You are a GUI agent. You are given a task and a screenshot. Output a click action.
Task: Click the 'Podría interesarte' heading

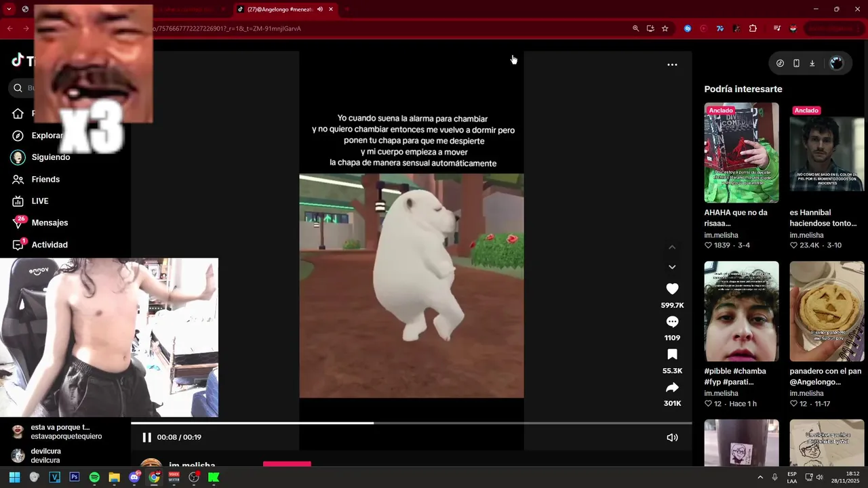[743, 89]
